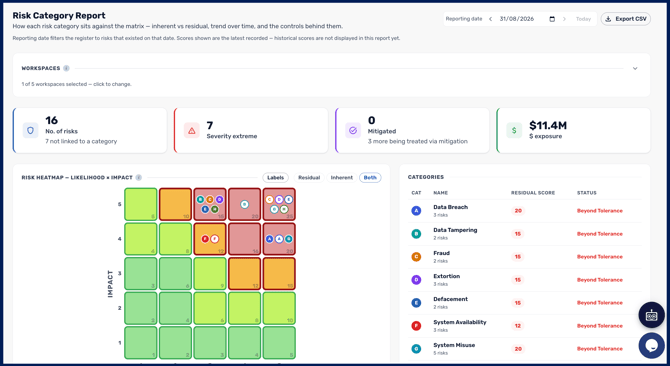
Task: Open the calendar picker icon for reporting date
Action: coord(552,19)
